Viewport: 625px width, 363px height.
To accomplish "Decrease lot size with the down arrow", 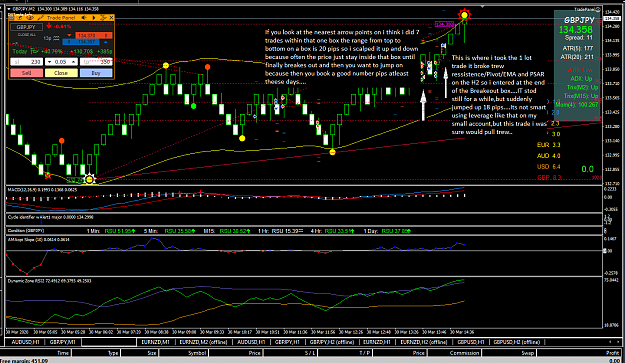I will (49, 62).
